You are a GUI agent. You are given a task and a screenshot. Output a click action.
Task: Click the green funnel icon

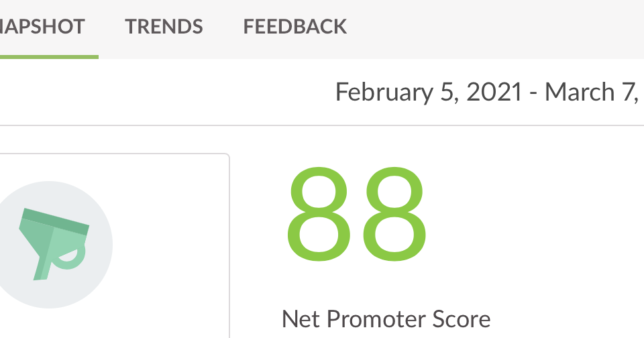54,244
